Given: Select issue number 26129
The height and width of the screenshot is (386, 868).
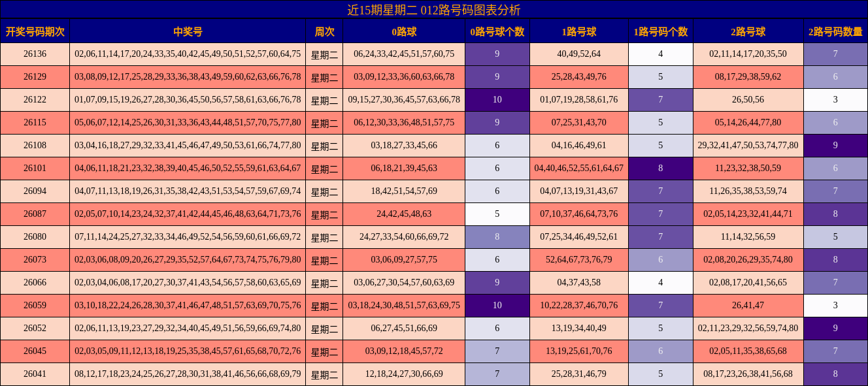Looking at the screenshot, I should 35,77.
